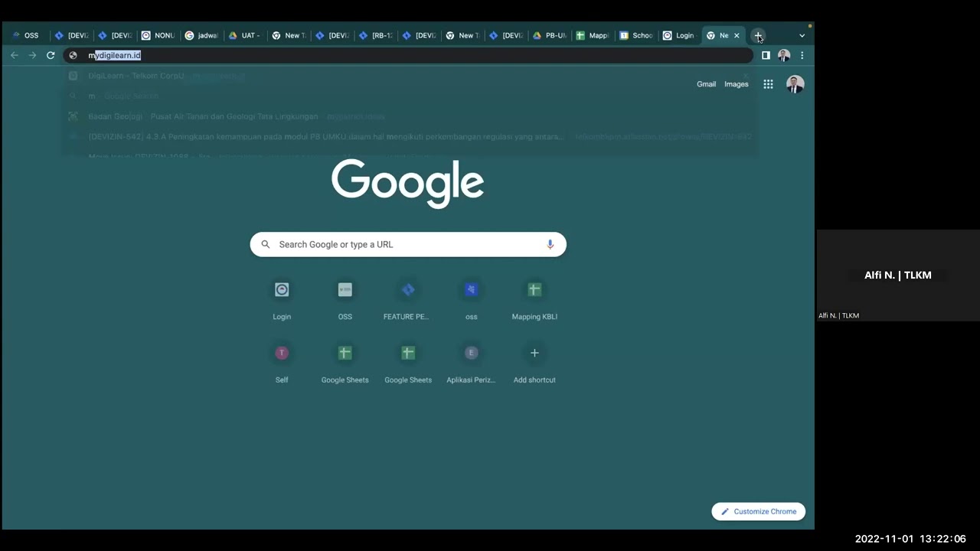The width and height of the screenshot is (980, 551).
Task: Select the Badan Geologi suggestion
Action: pos(408,116)
